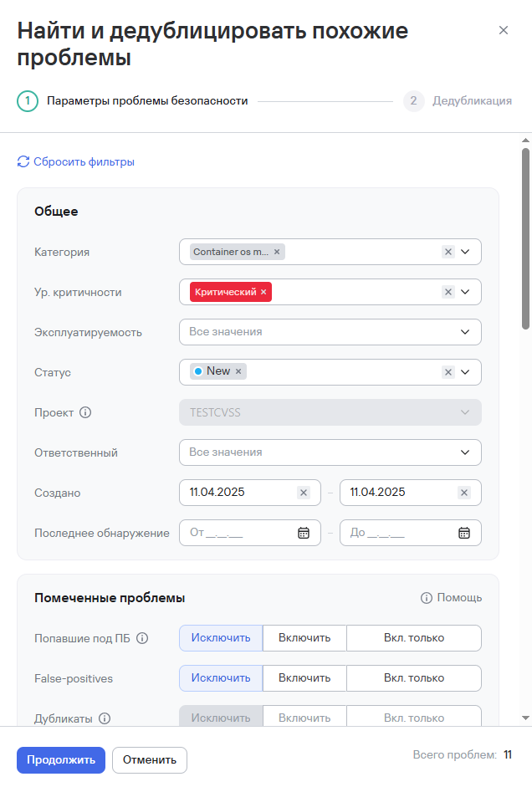Click the Эксплуатируемость field label

[88, 332]
